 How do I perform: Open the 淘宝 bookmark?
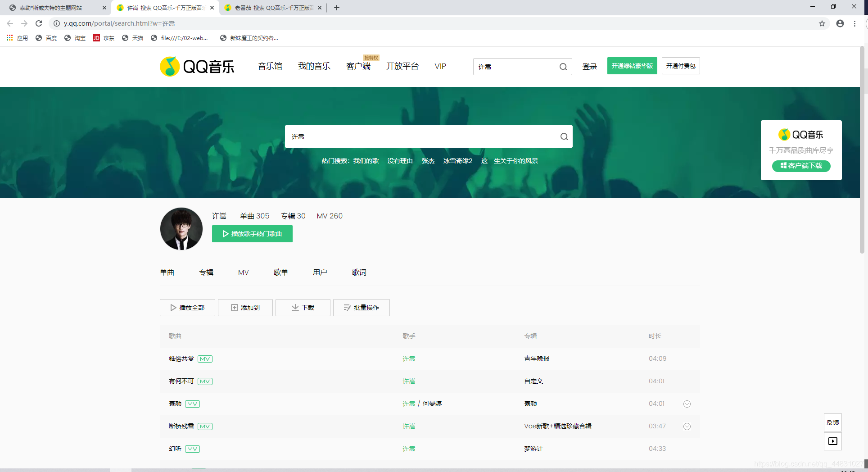[x=75, y=38]
